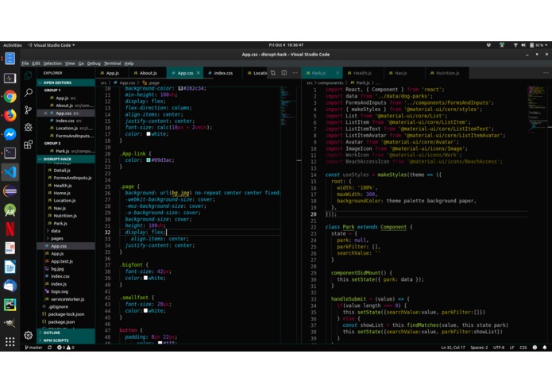Open the Debug menu
Image resolution: width=552 pixels, height=392 pixels.
94,63
